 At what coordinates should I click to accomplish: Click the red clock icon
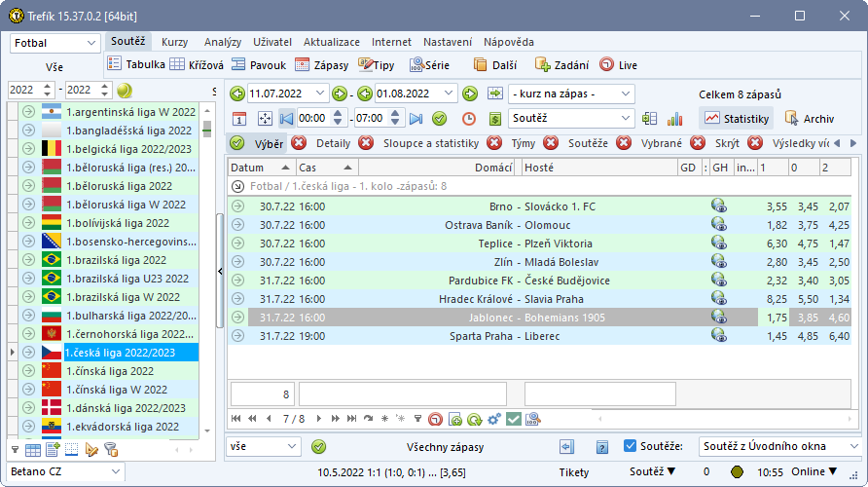(469, 119)
